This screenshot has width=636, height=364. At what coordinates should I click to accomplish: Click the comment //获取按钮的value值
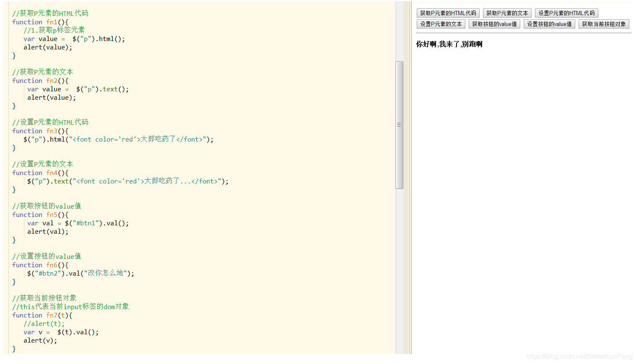point(47,206)
